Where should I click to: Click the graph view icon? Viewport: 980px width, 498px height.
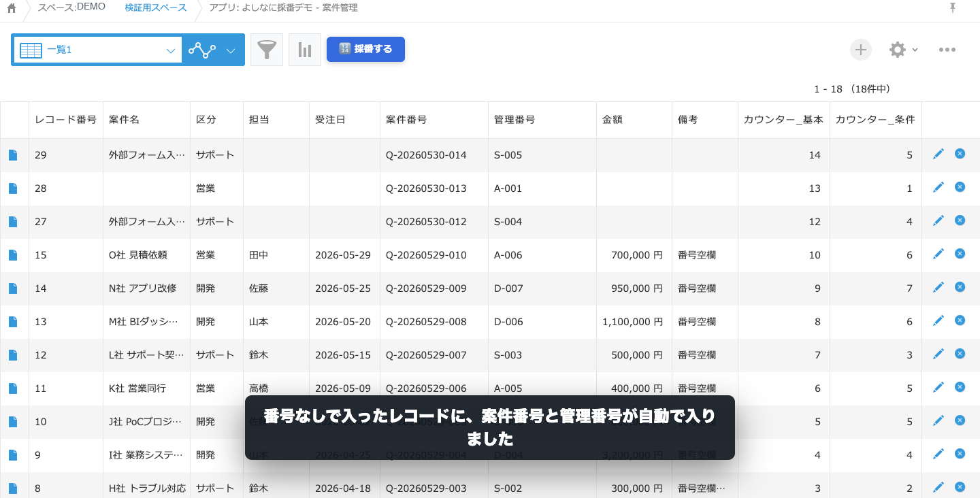(201, 50)
